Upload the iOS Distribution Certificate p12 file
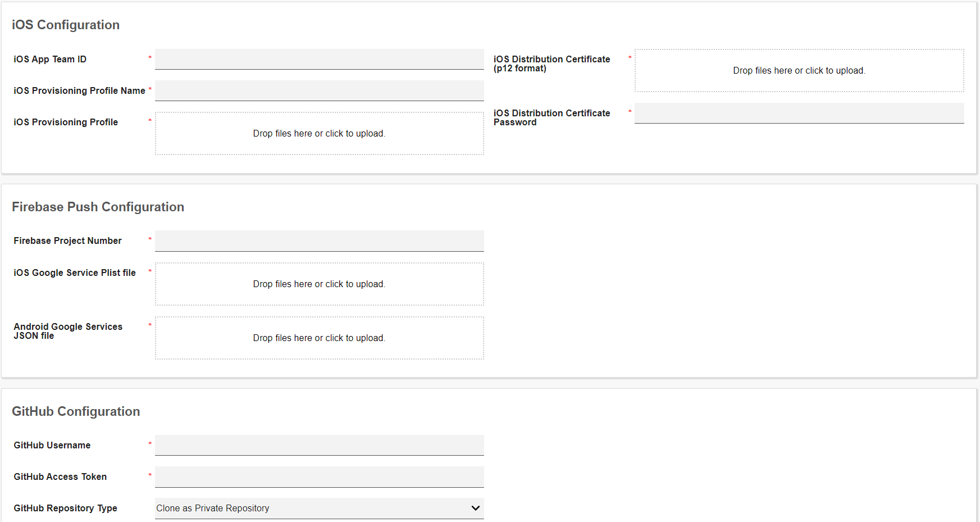The height and width of the screenshot is (522, 980). coord(799,70)
